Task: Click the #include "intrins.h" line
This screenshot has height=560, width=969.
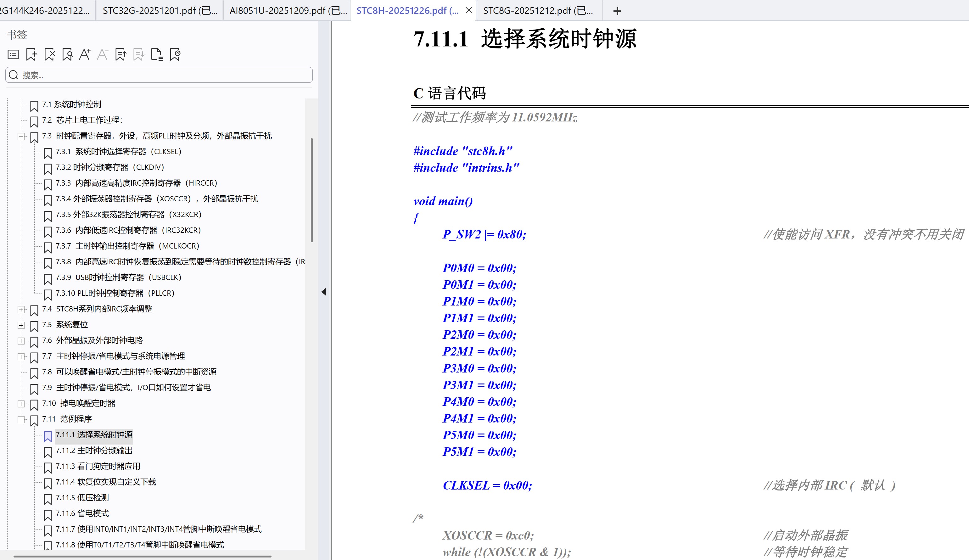Action: click(466, 168)
